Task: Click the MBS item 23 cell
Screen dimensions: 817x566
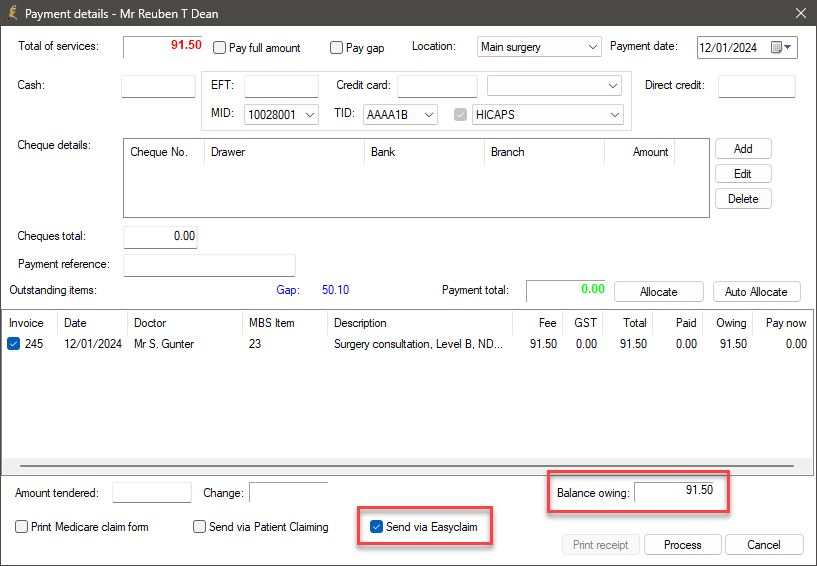Action: click(255, 344)
